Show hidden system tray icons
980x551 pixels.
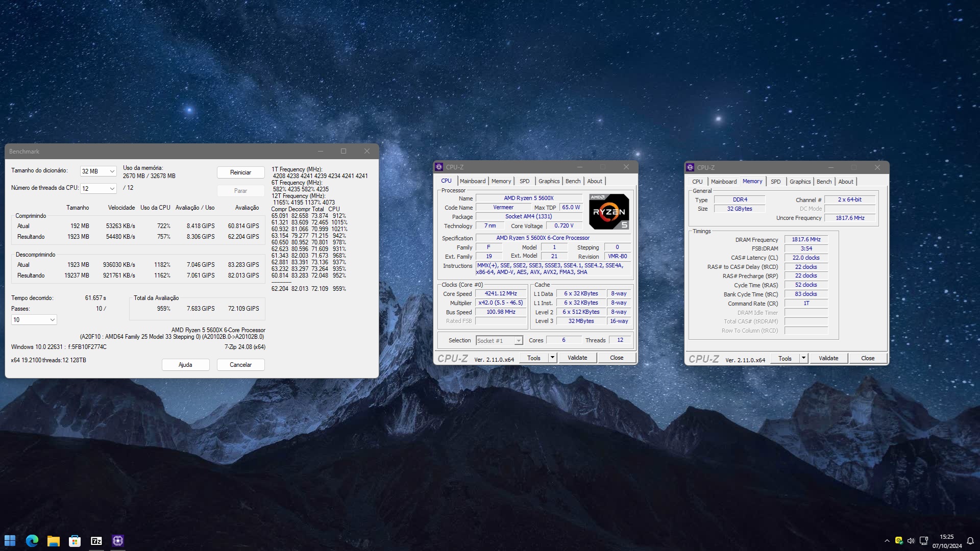(887, 541)
